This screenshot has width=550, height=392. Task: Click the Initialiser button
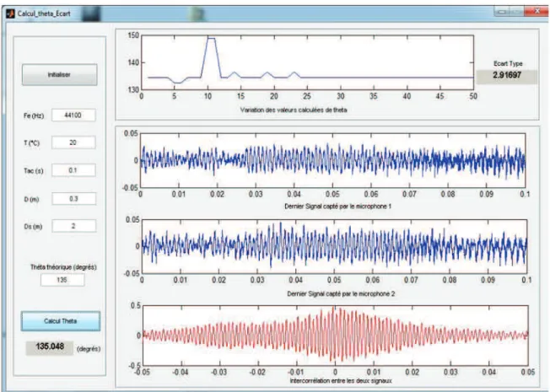click(x=60, y=75)
